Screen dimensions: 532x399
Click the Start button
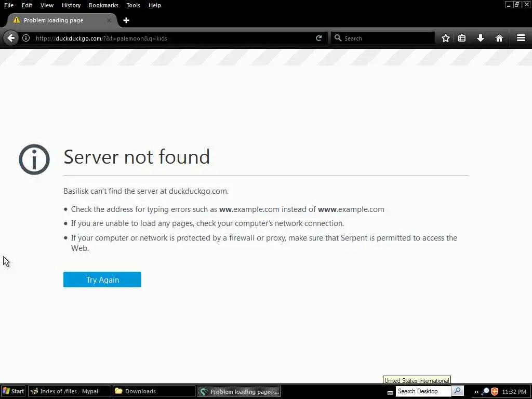(x=13, y=391)
